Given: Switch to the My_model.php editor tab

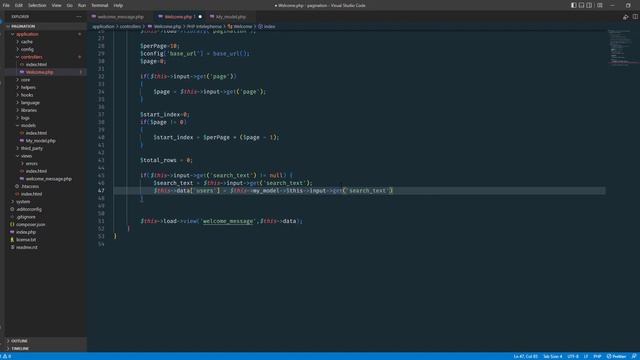Looking at the screenshot, I should pyautogui.click(x=231, y=17).
